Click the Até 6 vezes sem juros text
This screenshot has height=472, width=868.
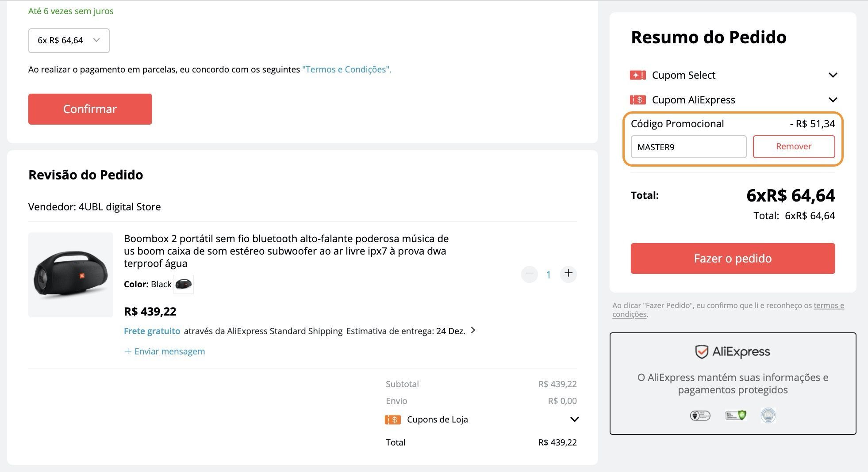tap(71, 11)
